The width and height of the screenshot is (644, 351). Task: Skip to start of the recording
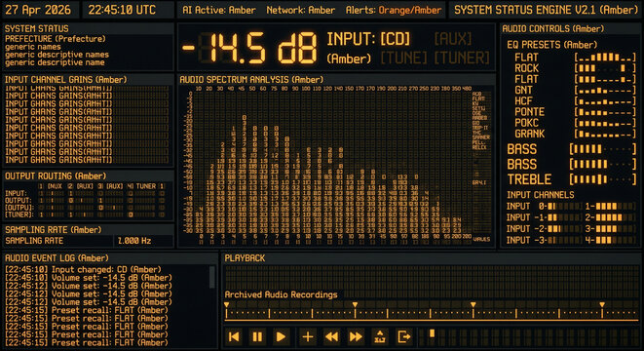[234, 337]
